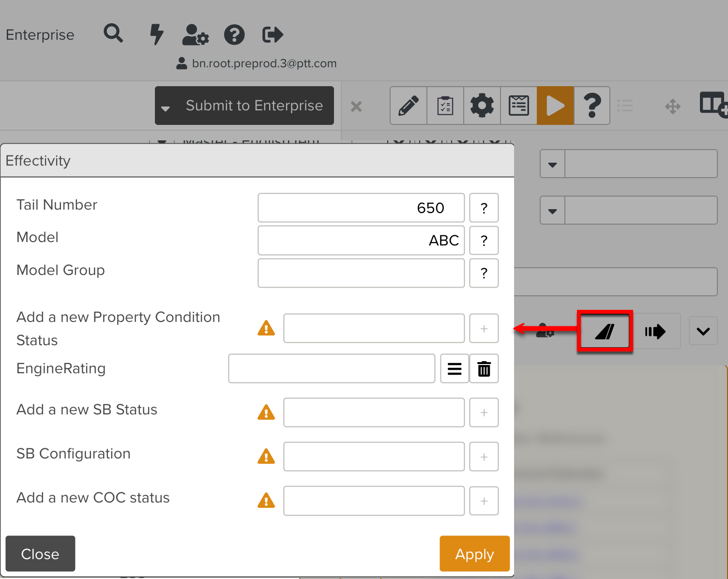Click the add-column layout icon

coord(713,105)
